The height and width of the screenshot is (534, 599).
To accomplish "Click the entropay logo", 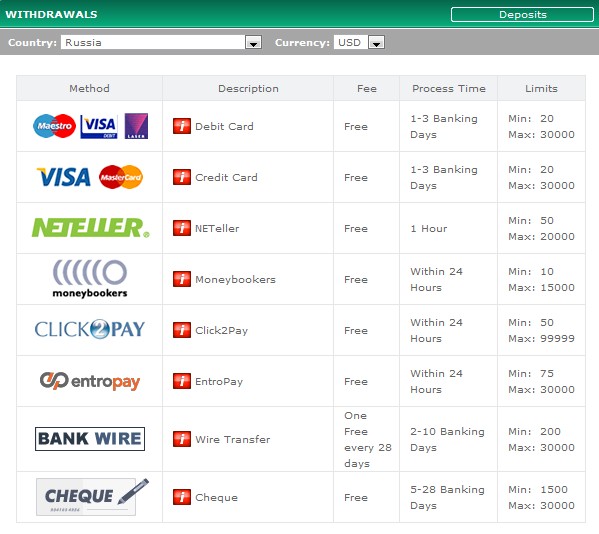I will tap(90, 381).
